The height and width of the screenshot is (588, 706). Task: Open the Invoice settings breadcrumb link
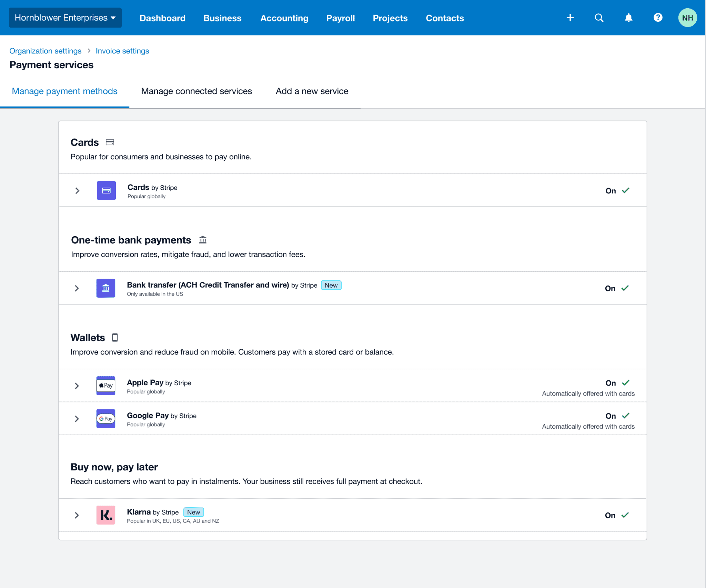(x=122, y=51)
